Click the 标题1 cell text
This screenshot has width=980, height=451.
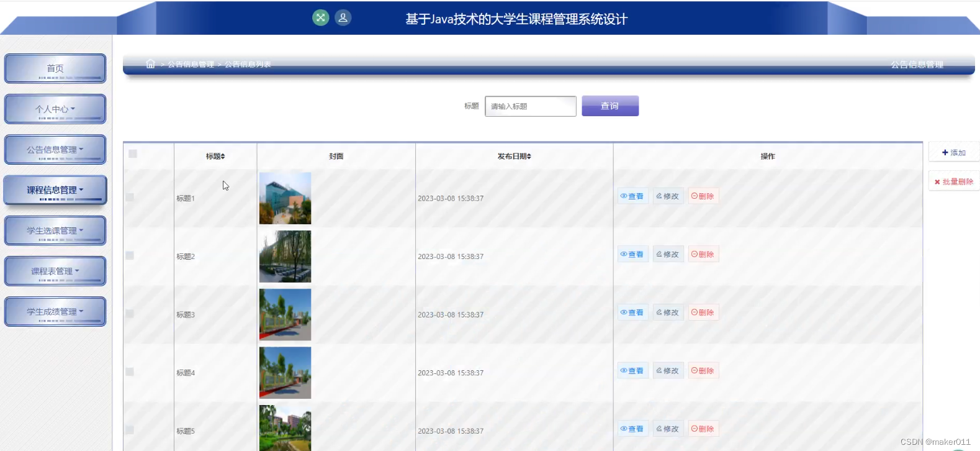[x=186, y=199]
